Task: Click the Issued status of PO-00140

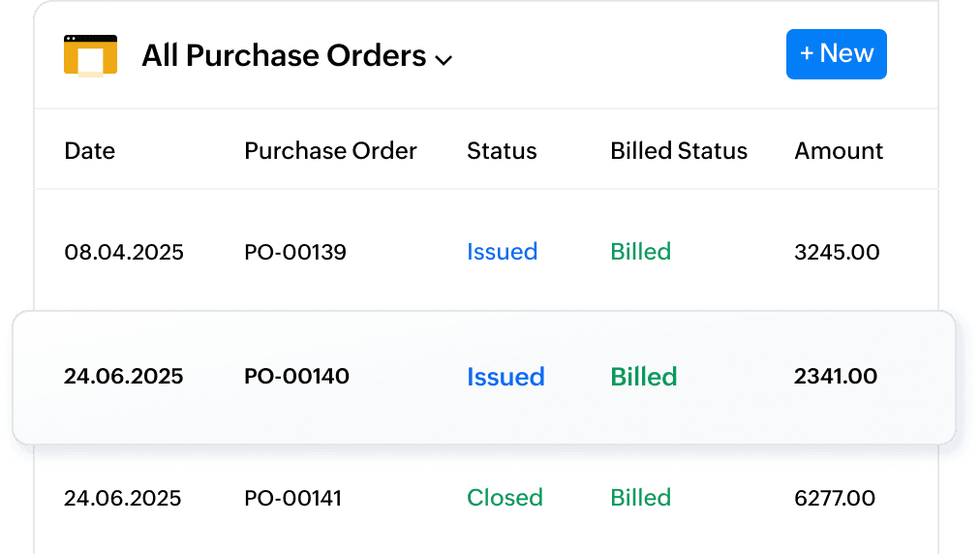Action: pos(505,377)
